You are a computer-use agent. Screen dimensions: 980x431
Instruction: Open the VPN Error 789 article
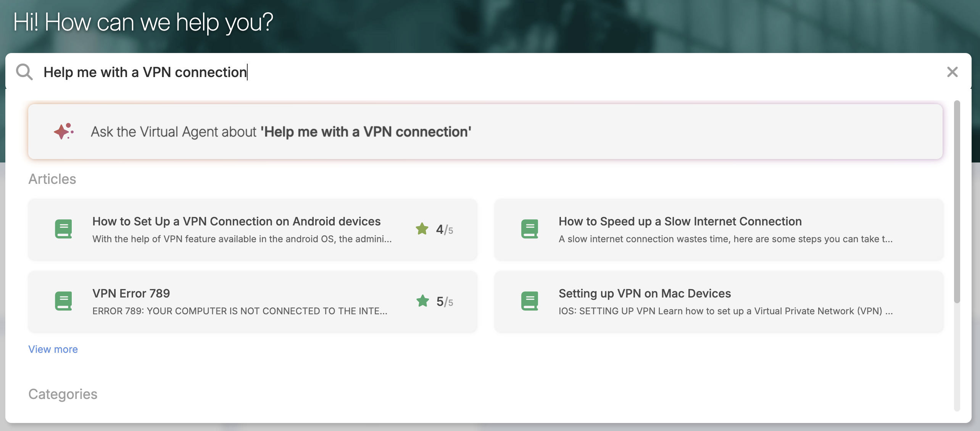(x=131, y=293)
